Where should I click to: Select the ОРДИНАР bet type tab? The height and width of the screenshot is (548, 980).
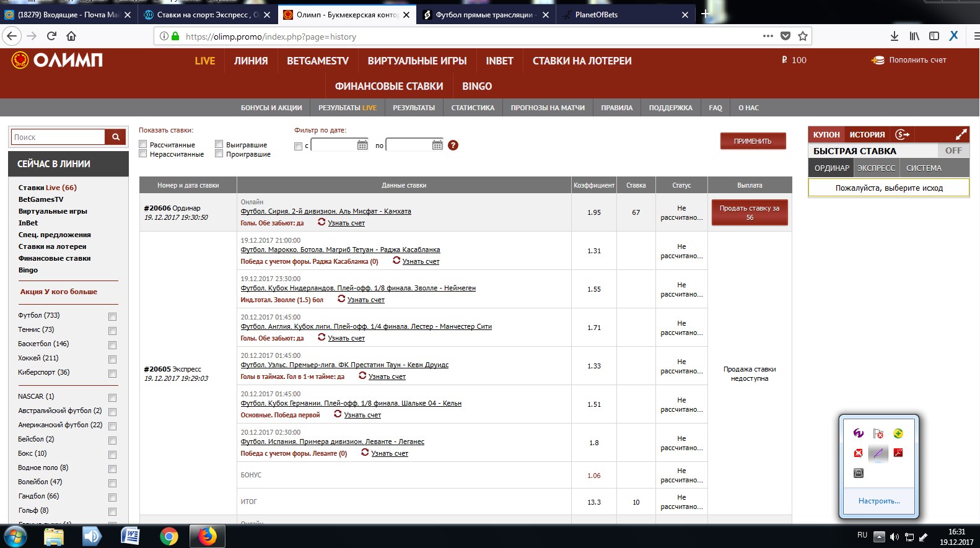pos(832,168)
